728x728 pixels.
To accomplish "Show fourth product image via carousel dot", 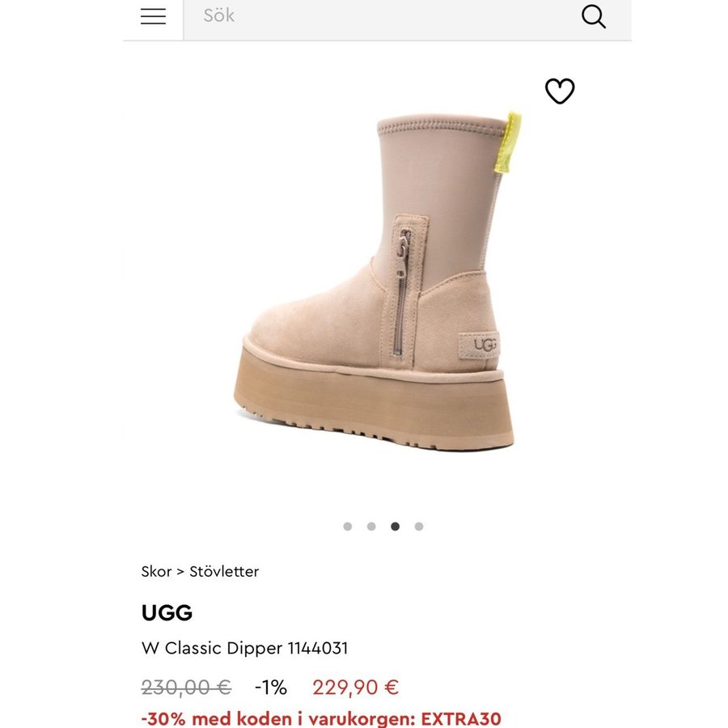I will (419, 526).
